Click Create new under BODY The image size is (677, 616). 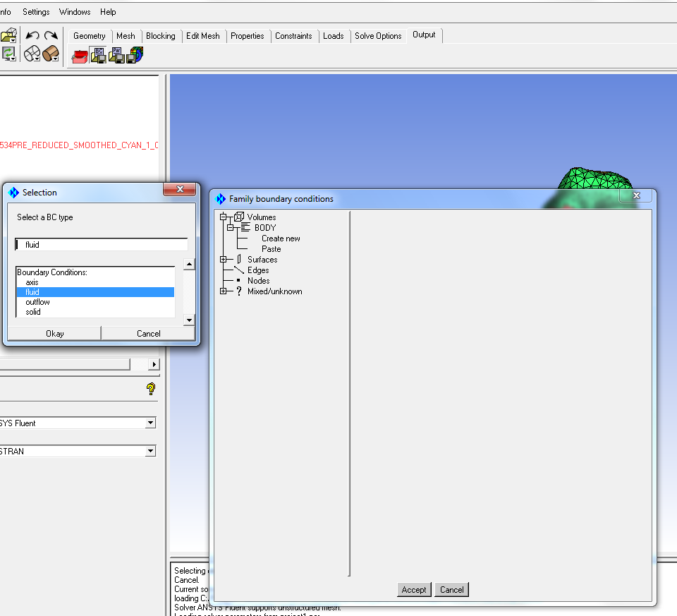(281, 238)
